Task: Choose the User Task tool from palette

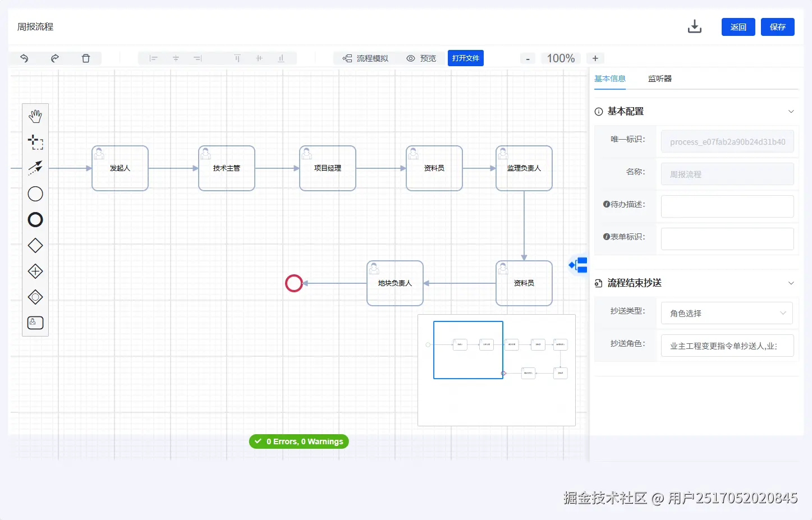Action: point(35,323)
